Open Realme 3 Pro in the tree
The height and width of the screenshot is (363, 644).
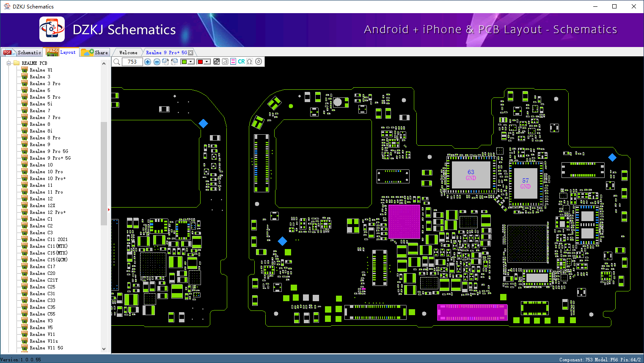[x=45, y=83]
